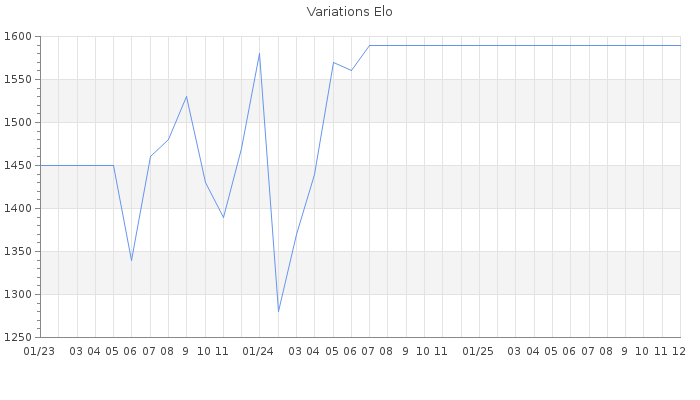
Task: Click the local low near 1390
Action: pyautogui.click(x=223, y=217)
